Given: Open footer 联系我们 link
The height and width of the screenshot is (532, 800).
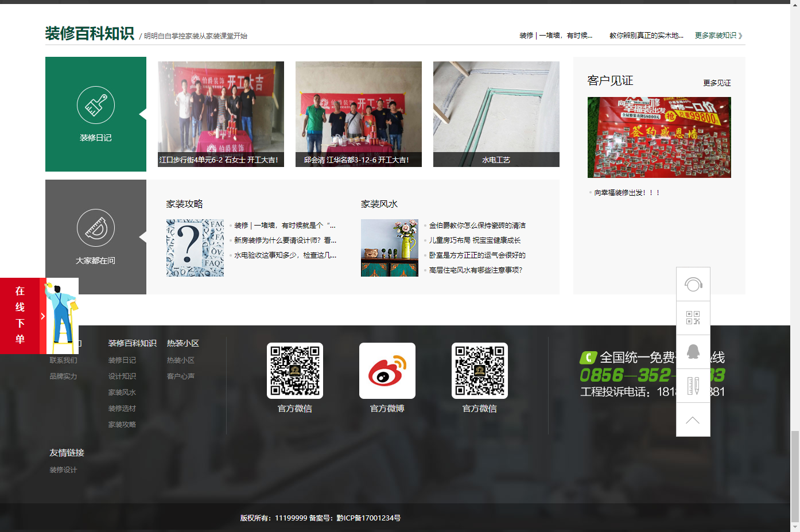Looking at the screenshot, I should coord(63,360).
